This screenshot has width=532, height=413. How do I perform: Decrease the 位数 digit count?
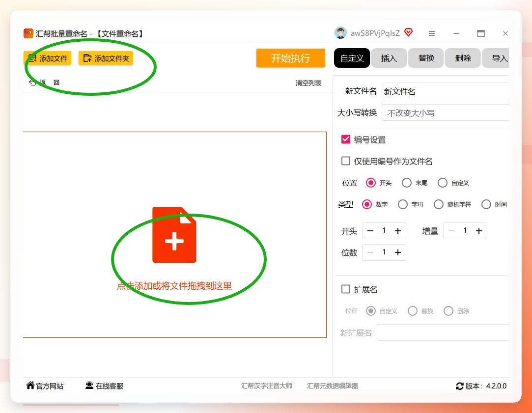[x=370, y=252]
